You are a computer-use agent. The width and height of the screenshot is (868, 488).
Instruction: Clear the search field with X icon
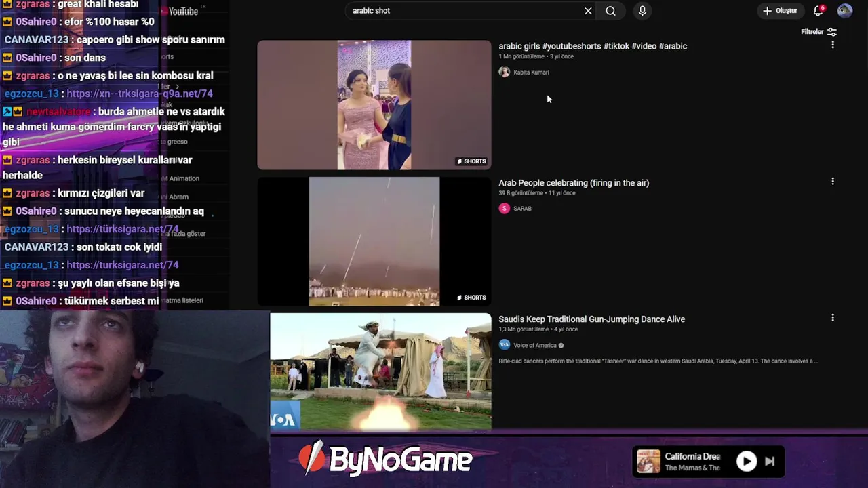[x=588, y=11]
